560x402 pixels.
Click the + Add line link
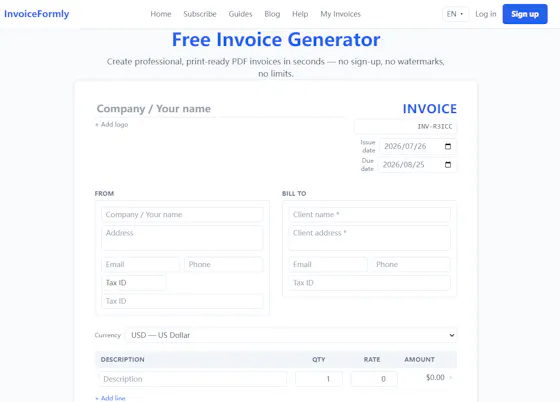(x=110, y=398)
